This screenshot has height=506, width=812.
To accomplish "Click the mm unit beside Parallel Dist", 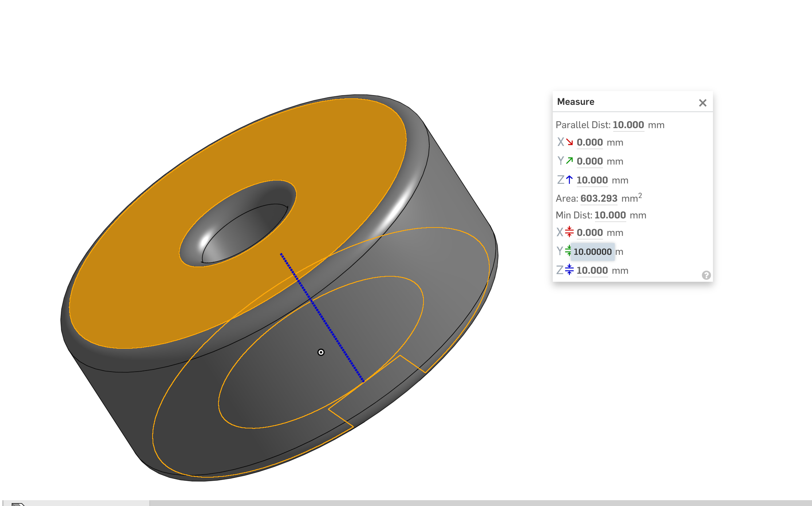I will click(x=656, y=125).
